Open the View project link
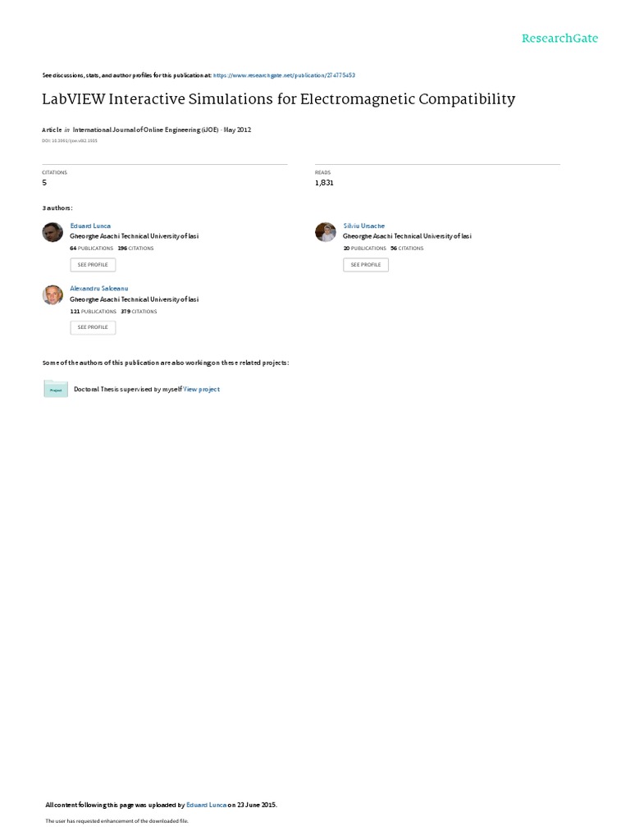 [202, 390]
